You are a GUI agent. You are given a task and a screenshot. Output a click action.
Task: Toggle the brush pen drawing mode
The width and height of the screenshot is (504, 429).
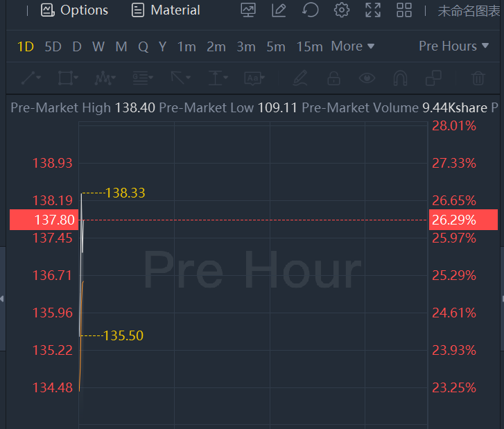coord(299,78)
